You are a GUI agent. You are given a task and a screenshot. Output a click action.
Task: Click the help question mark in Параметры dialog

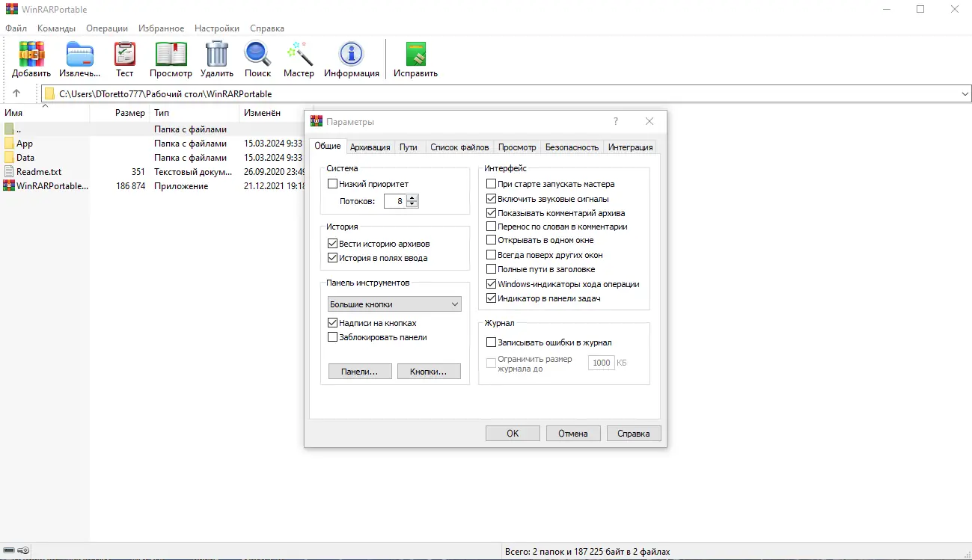point(616,121)
